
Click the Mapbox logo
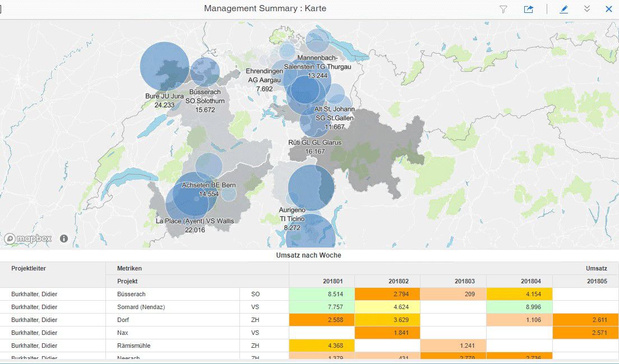click(28, 239)
